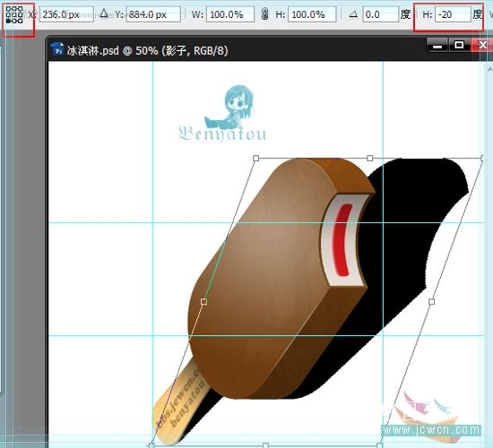Screen dimensions: 493x448
Task: Minimize the 冰淇淋.psd document window
Action: (x=437, y=46)
